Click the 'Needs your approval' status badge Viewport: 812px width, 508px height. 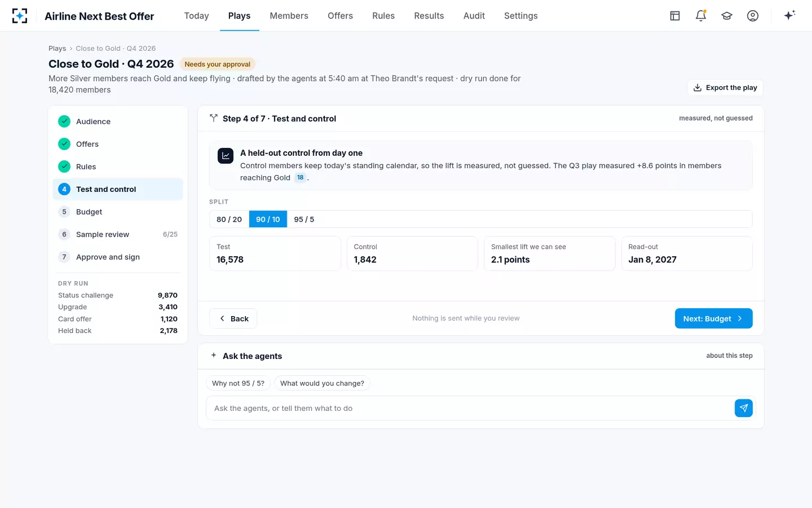pyautogui.click(x=218, y=64)
